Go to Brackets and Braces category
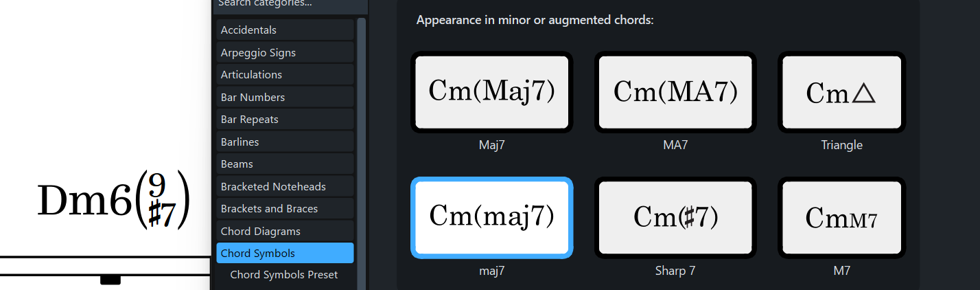Screen dimensions: 980x290 point(285,209)
